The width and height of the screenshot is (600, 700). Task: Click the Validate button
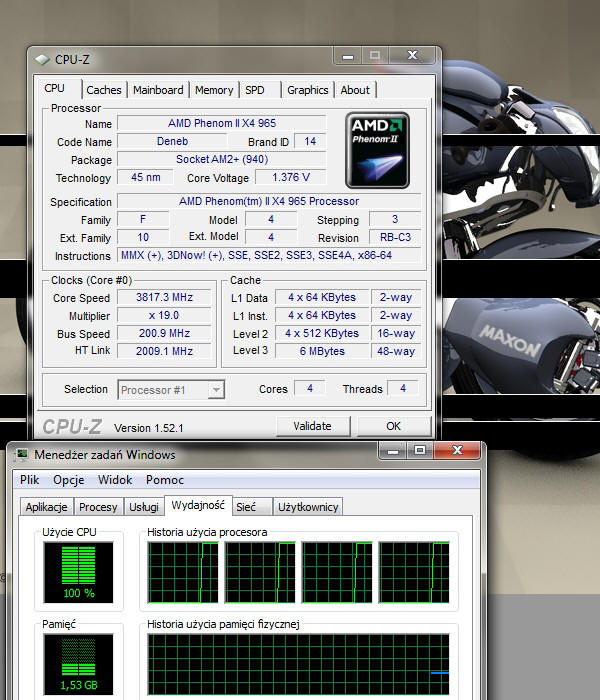coord(312,426)
